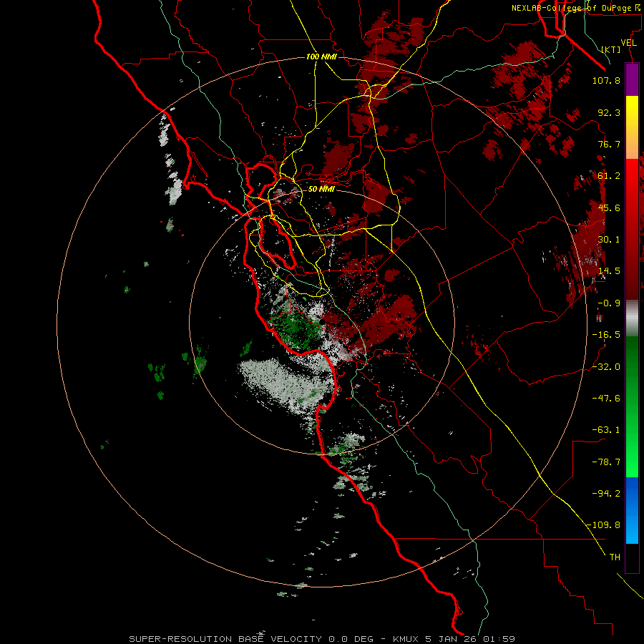Click the 92.3 scale value

pos(609,112)
